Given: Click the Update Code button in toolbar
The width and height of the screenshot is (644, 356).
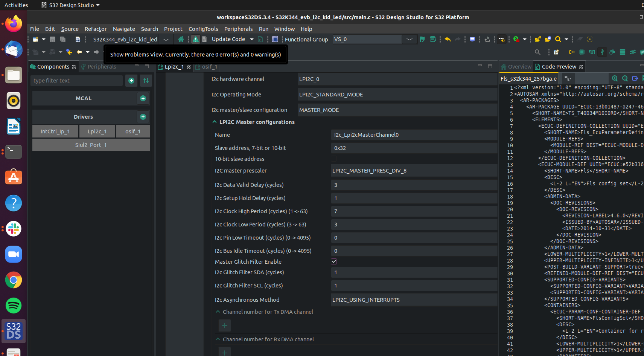Looking at the screenshot, I should pyautogui.click(x=228, y=39).
